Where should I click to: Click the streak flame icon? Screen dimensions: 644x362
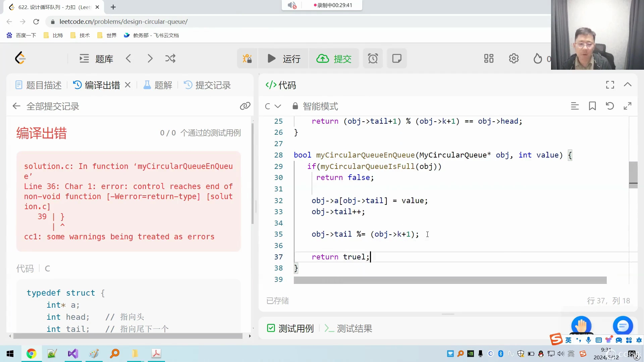538,59
